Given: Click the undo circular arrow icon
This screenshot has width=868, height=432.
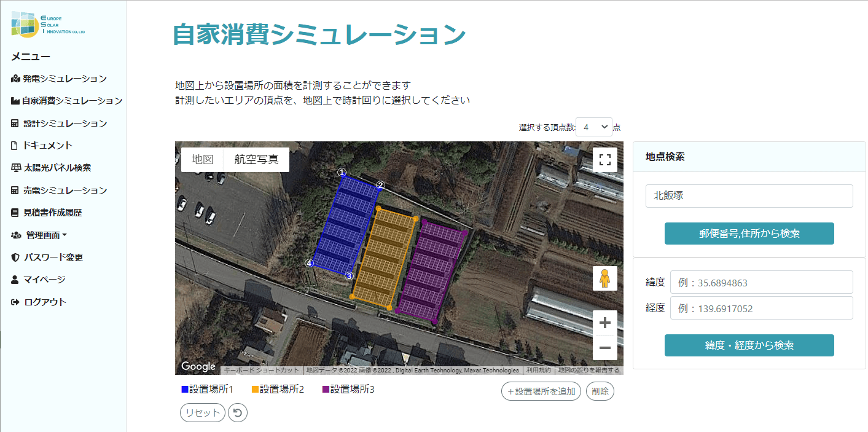Looking at the screenshot, I should tap(238, 413).
